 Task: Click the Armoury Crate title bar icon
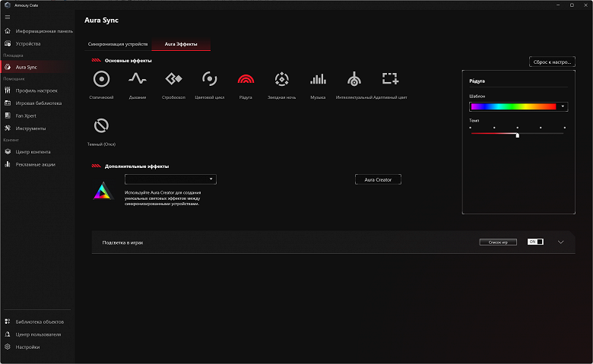tap(7, 5)
